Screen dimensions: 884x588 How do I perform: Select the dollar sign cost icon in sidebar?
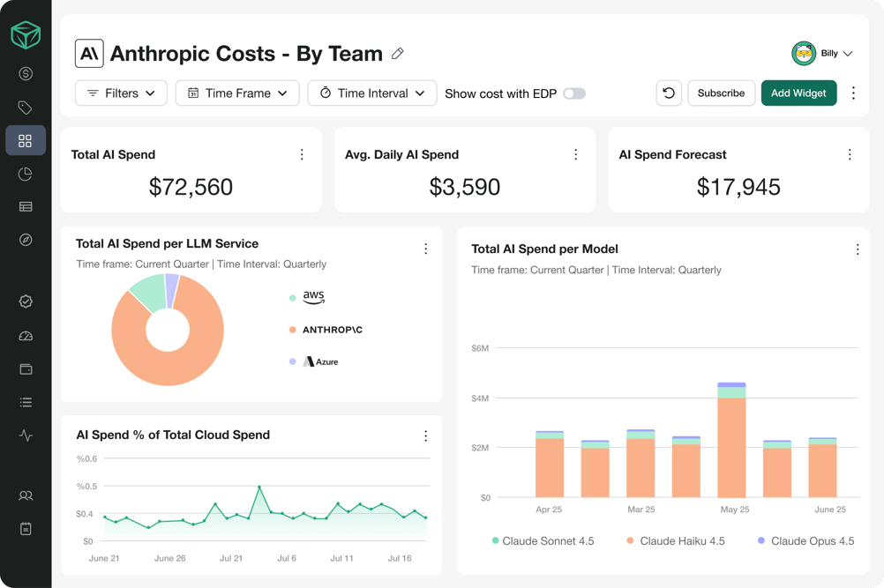pyautogui.click(x=26, y=74)
